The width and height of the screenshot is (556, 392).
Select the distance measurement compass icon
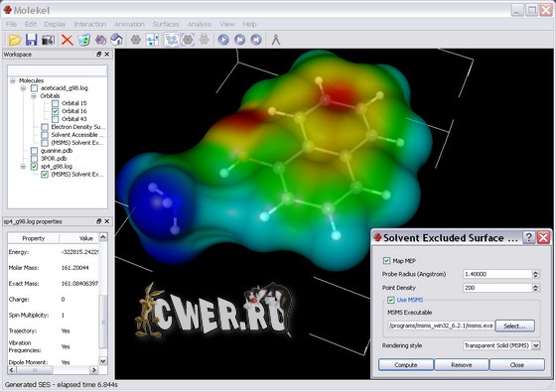[x=276, y=40]
